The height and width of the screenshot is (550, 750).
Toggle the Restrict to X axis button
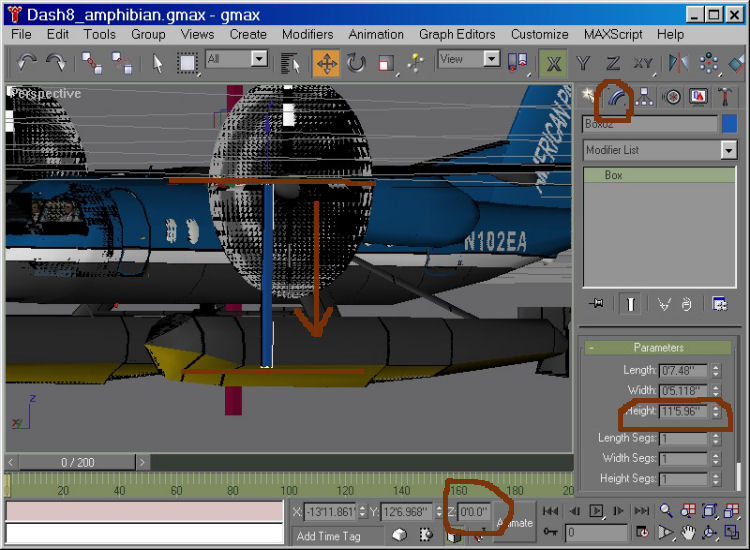(552, 63)
